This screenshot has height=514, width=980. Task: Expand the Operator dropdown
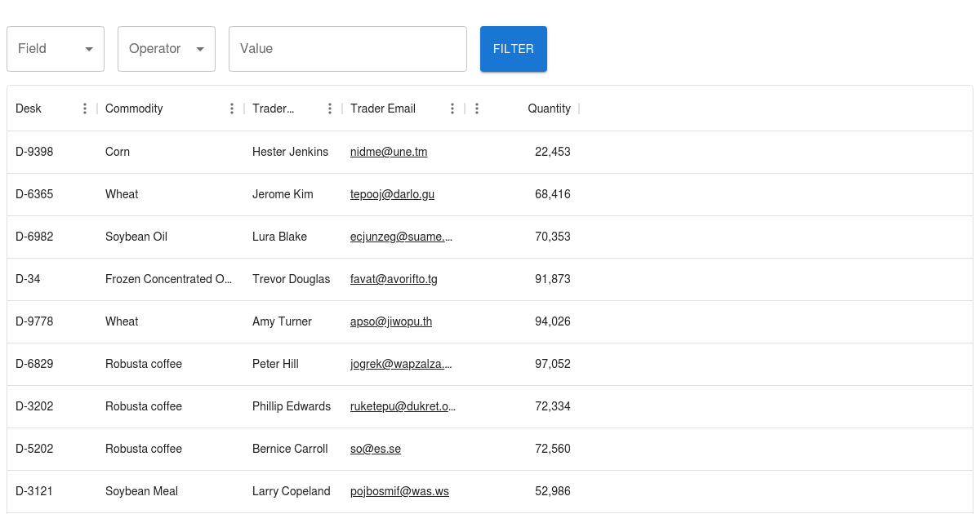pyautogui.click(x=167, y=49)
